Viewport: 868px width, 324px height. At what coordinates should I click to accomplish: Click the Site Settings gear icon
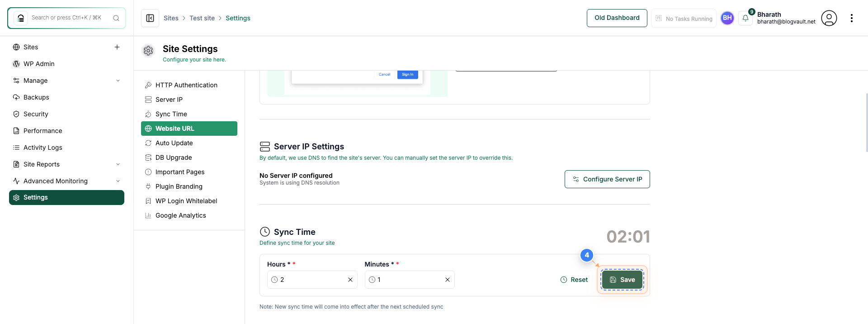[x=148, y=51]
